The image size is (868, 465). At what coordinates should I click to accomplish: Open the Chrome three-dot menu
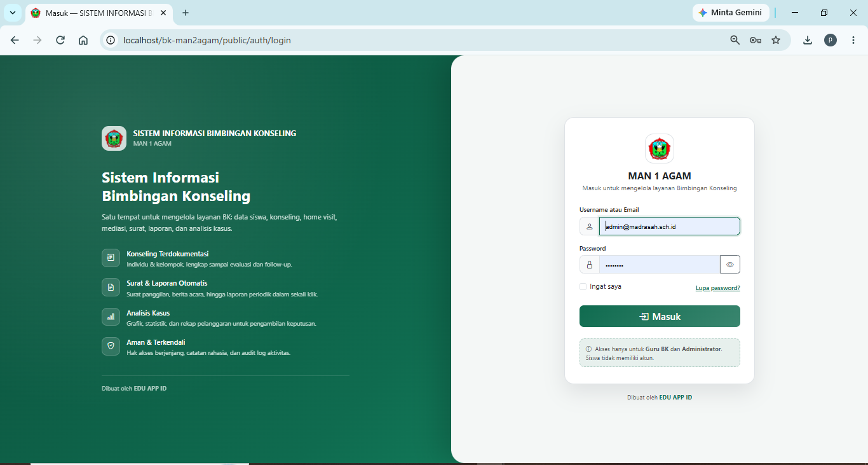(853, 40)
